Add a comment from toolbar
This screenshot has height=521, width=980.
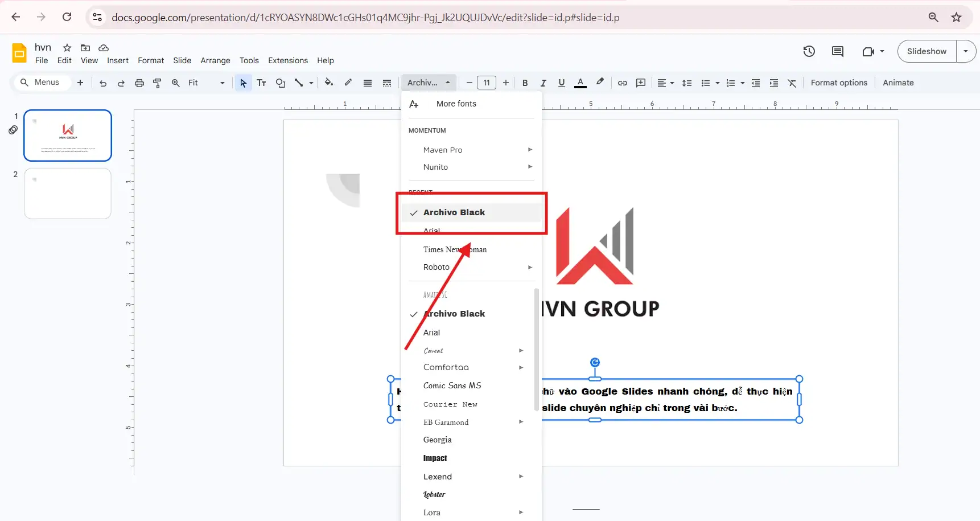click(641, 83)
